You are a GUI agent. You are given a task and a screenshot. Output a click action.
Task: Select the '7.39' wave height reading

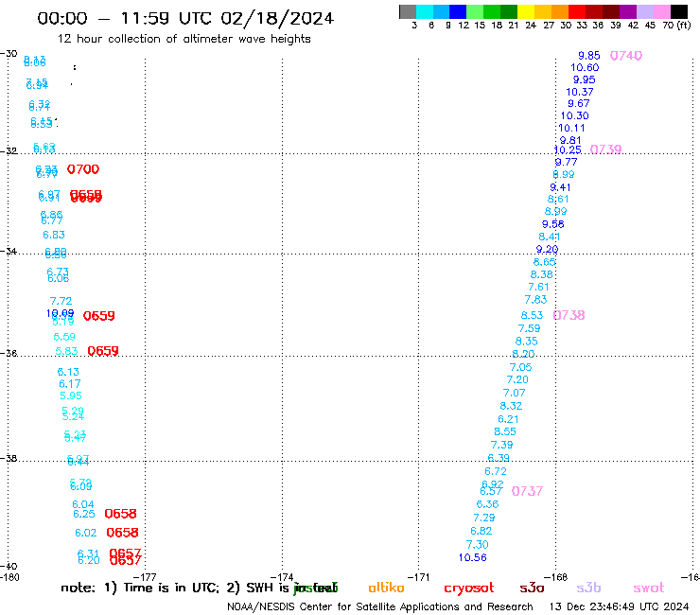501,446
